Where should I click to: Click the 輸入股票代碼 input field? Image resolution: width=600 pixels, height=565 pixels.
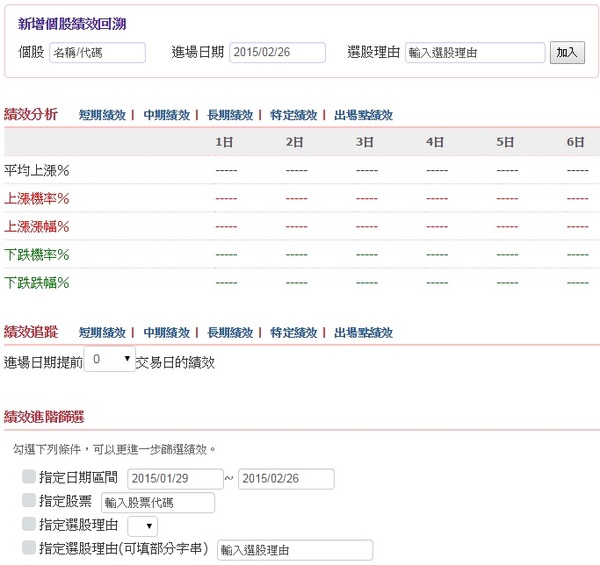click(158, 502)
